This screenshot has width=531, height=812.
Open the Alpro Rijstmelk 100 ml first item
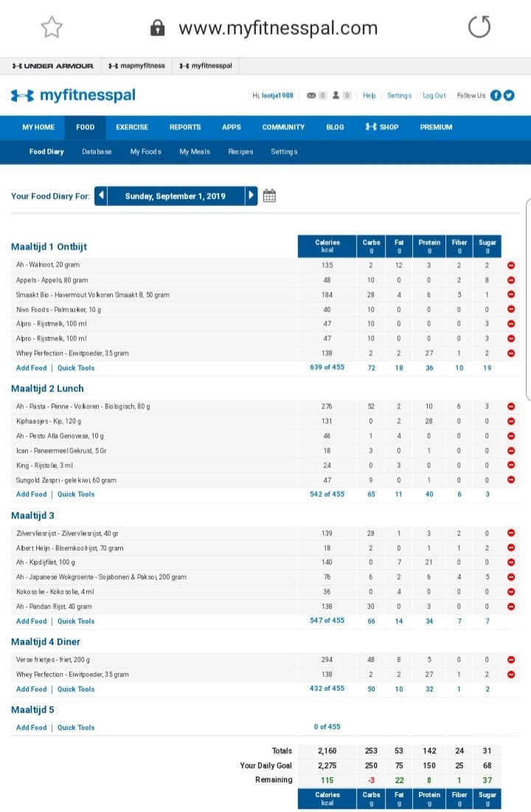click(51, 324)
